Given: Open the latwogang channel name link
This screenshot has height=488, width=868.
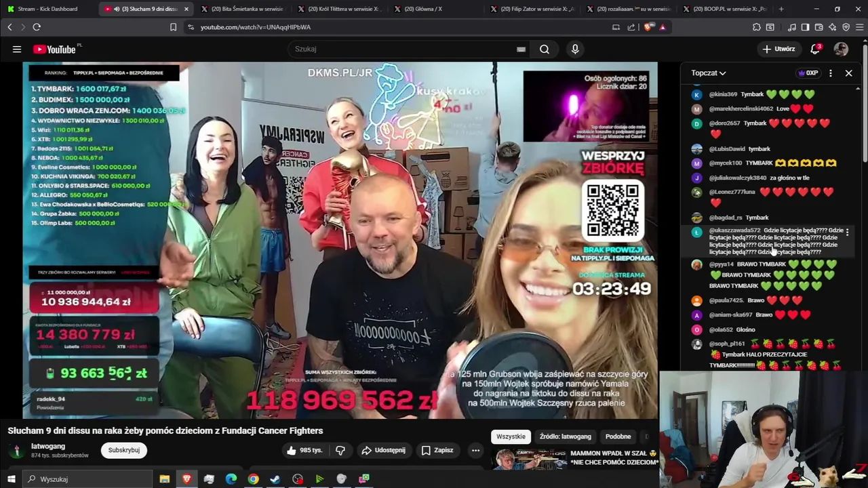Looking at the screenshot, I should [x=48, y=446].
